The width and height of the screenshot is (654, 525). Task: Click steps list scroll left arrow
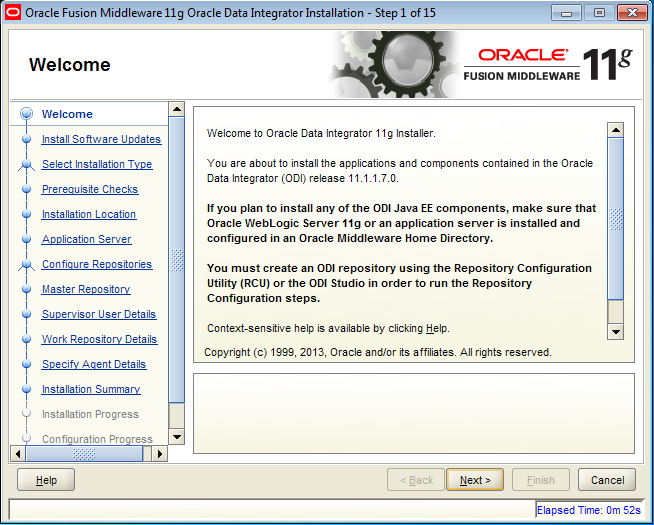(18, 453)
